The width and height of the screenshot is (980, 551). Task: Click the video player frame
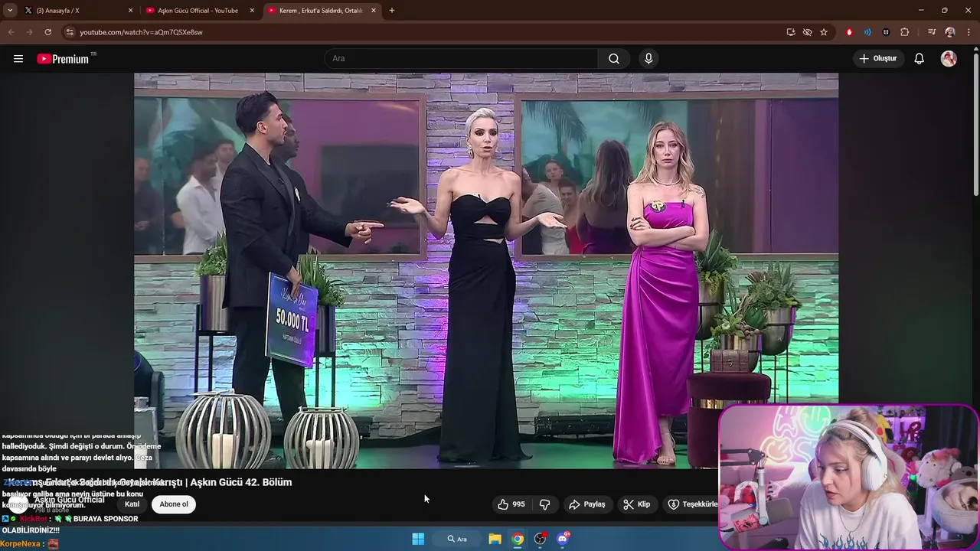(486, 271)
